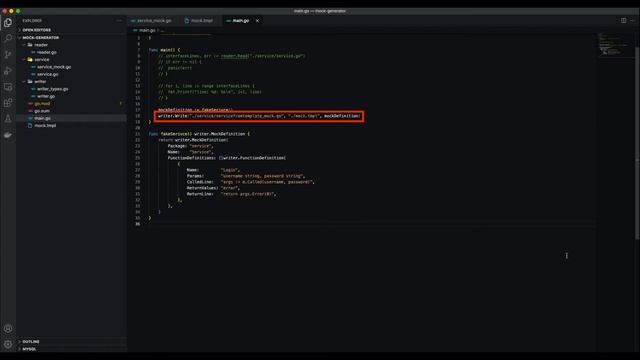640x360 pixels.
Task: Open the Search view in activity bar
Action: [x=8, y=38]
